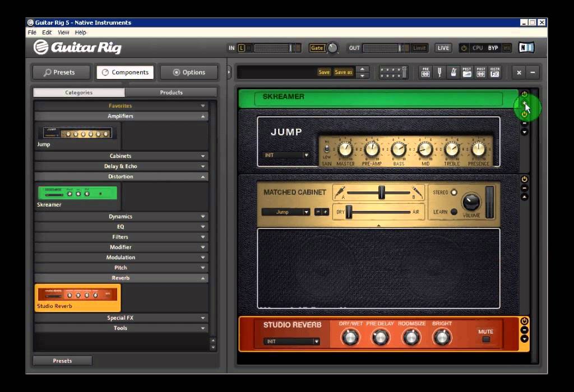The height and width of the screenshot is (392, 574).
Task: Click the Dry/Wet knob on Studio Reverb
Action: click(x=350, y=337)
